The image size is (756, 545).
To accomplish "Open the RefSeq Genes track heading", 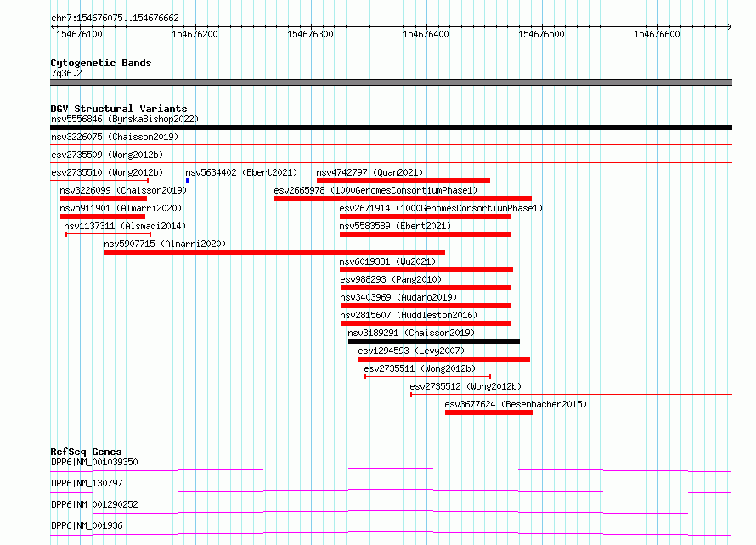I will pyautogui.click(x=86, y=452).
